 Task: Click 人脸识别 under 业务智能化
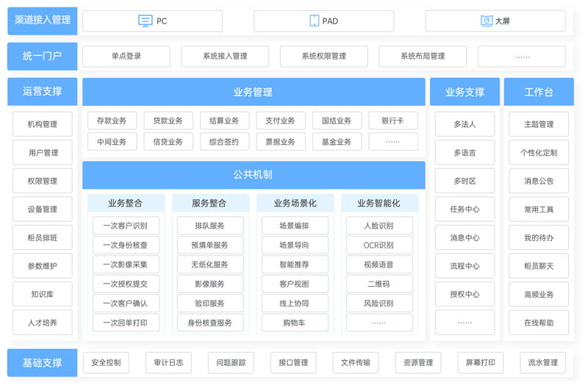click(x=379, y=226)
